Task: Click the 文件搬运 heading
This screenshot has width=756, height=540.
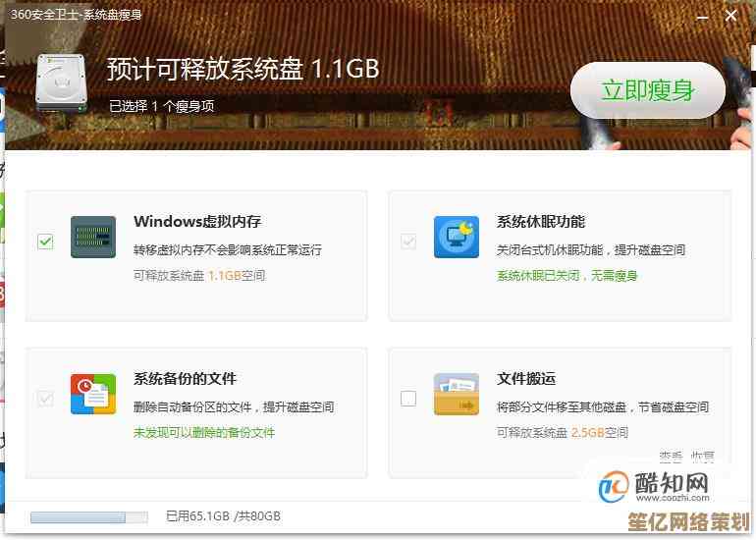Action: coord(526,379)
